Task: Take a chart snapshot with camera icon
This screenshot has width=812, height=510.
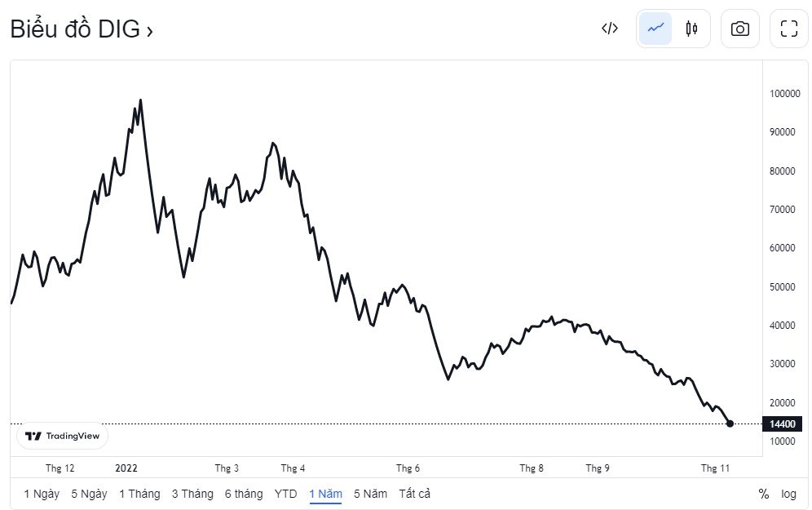Action: click(x=740, y=29)
